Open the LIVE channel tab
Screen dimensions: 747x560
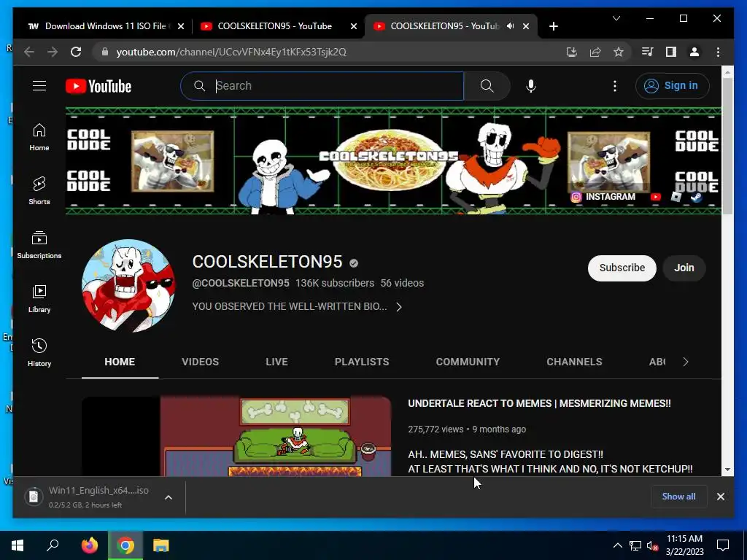pyautogui.click(x=276, y=362)
